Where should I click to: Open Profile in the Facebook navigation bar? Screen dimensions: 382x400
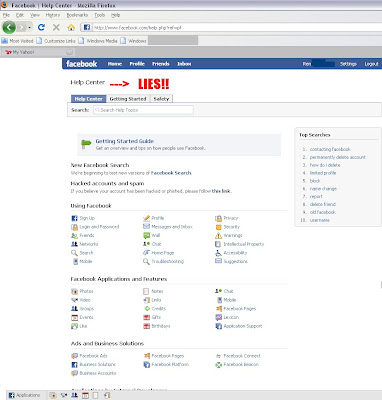137,64
